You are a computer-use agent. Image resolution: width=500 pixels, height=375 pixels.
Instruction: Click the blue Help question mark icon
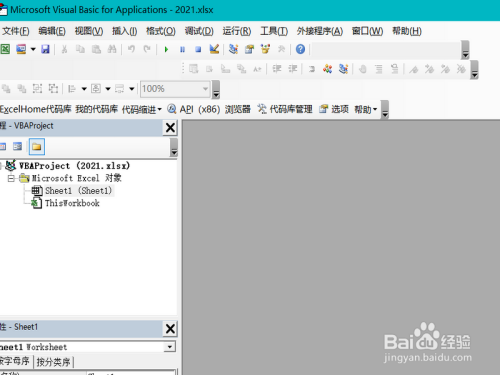click(300, 49)
